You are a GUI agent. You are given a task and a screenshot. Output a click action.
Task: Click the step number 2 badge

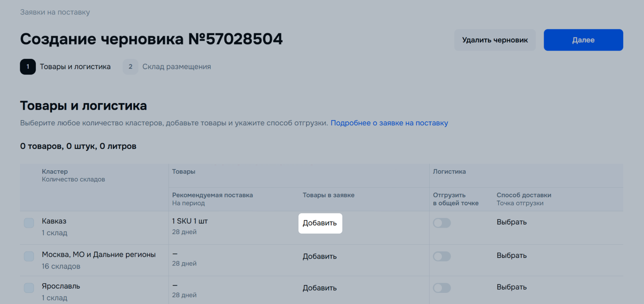(130, 67)
